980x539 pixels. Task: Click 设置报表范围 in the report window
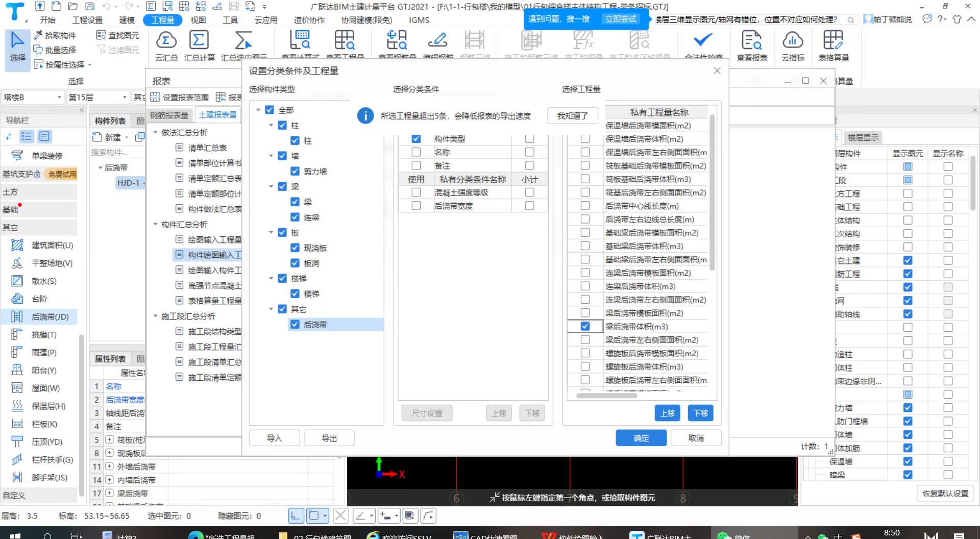180,97
